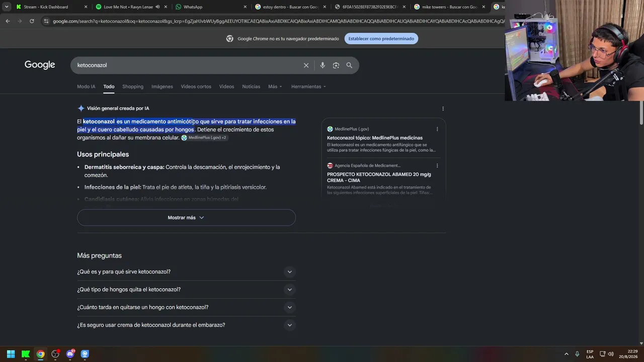Screen dimensions: 644x362
Task: Open the Kick app in the taskbar
Action: tap(26, 354)
